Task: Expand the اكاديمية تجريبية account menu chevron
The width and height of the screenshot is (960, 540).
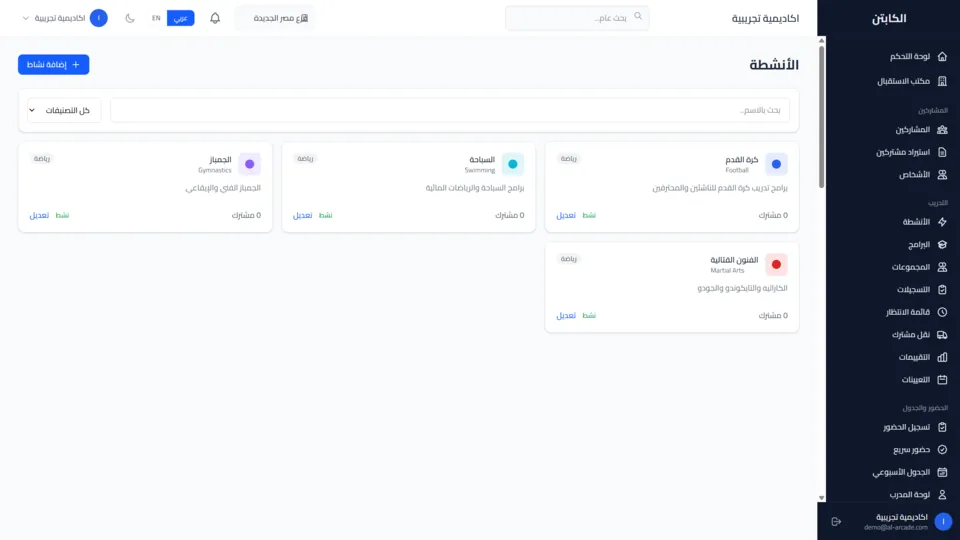Action: (26, 18)
